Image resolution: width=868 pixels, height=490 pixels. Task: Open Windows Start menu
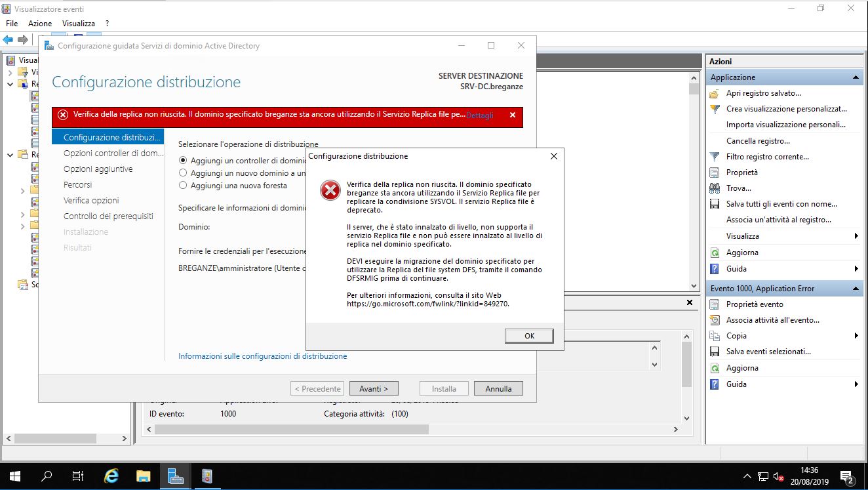[x=15, y=476]
